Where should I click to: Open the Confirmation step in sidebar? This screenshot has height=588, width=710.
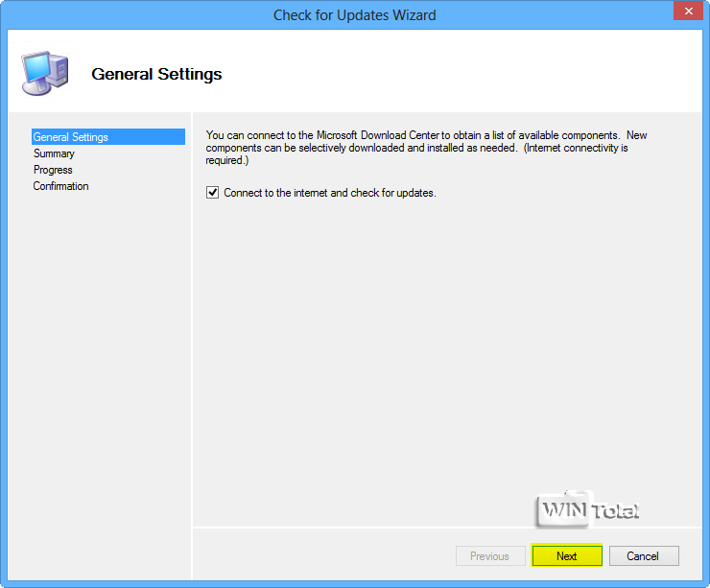pos(61,186)
